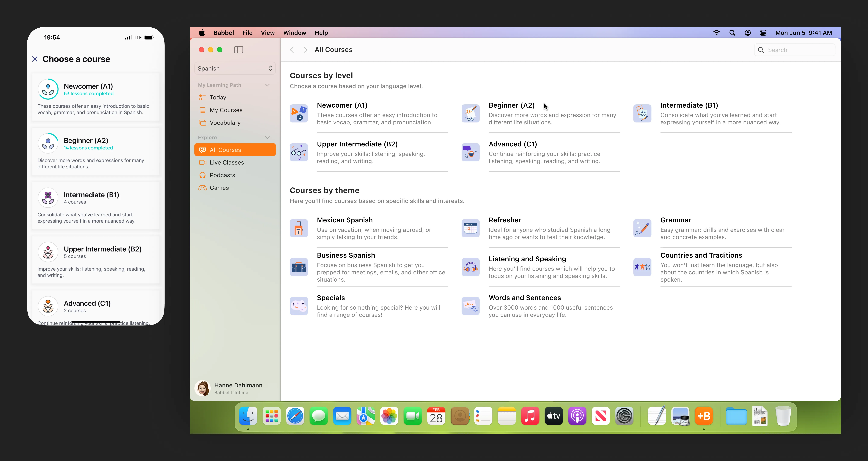The image size is (868, 461).
Task: Open the Specials course title
Action: pyautogui.click(x=331, y=298)
